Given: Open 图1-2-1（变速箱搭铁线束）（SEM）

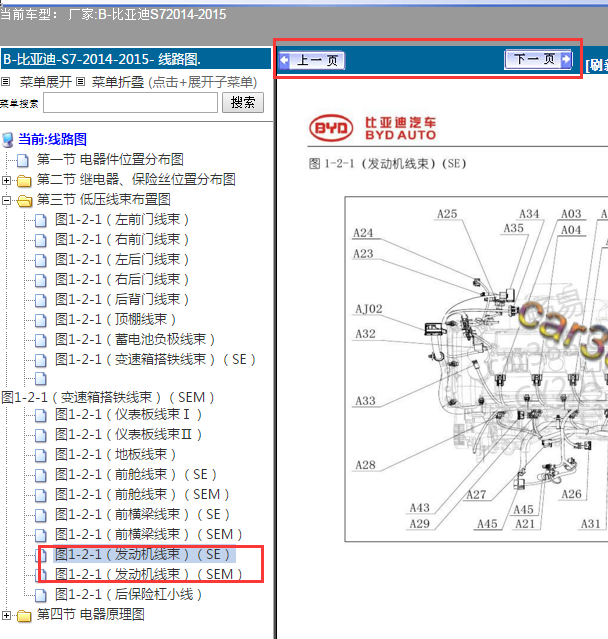Looking at the screenshot, I should [108, 397].
